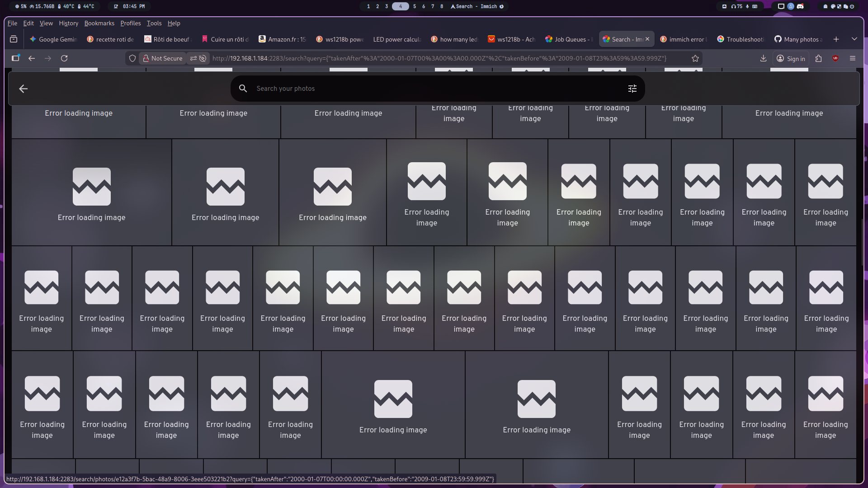Open the Amazon.fr bookmark
868x488 pixels.
(282, 39)
